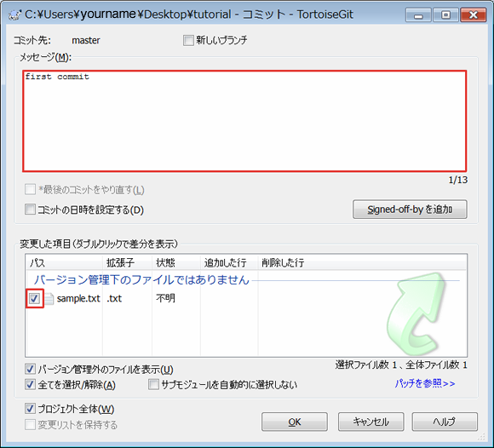Click the TortoiseGit icon in title bar
Viewport: 494px width, 448px height.
coord(14,14)
